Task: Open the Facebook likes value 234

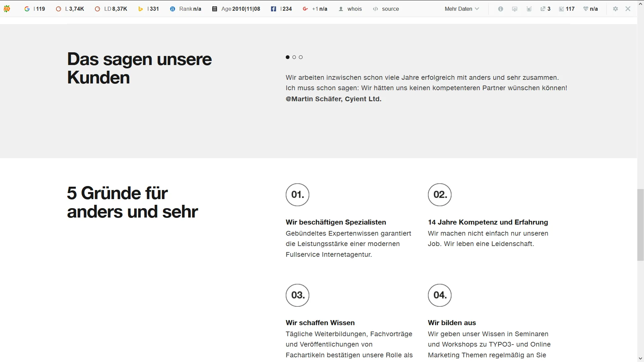Action: pyautogui.click(x=281, y=9)
